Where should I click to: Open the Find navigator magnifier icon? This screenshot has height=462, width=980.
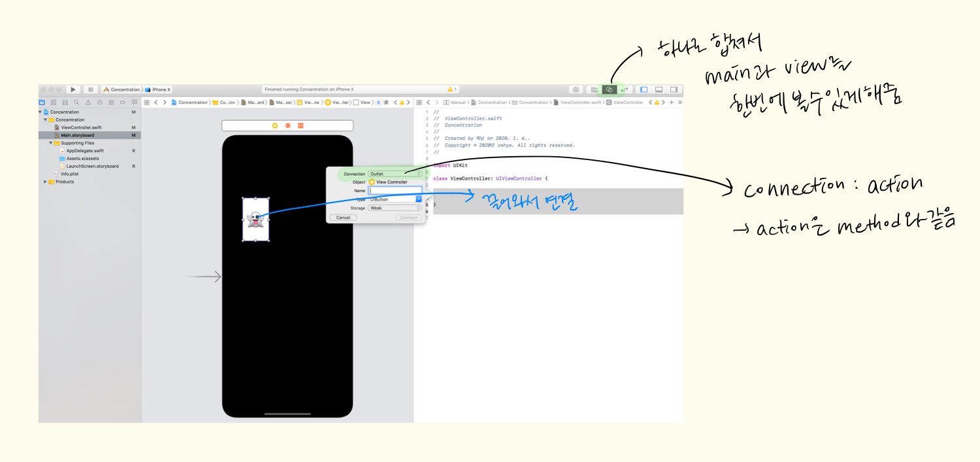pos(76,103)
